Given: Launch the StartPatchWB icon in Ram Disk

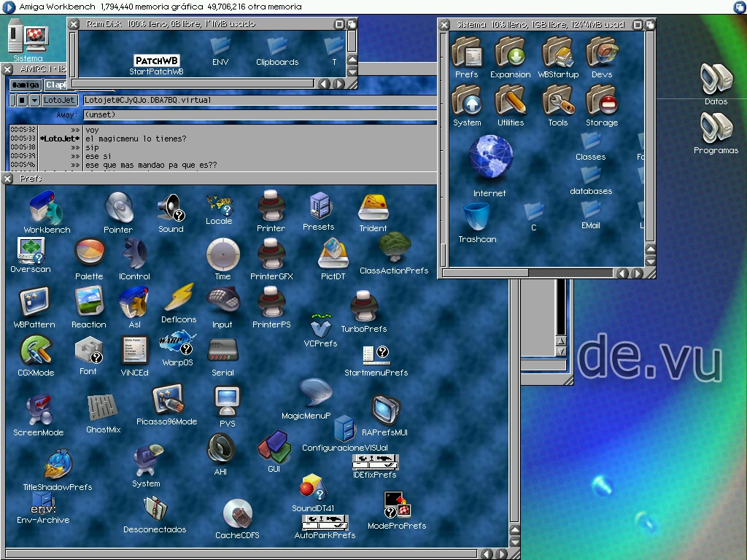Looking at the screenshot, I should (156, 61).
